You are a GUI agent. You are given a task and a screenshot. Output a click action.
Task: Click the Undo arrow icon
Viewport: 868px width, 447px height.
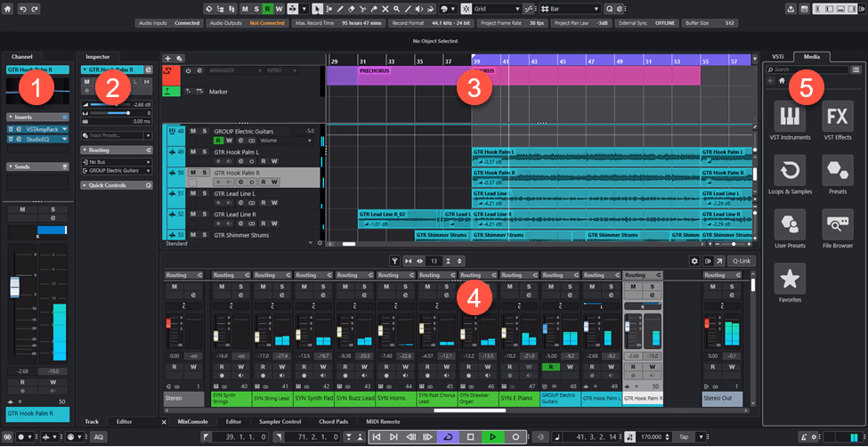point(24,9)
